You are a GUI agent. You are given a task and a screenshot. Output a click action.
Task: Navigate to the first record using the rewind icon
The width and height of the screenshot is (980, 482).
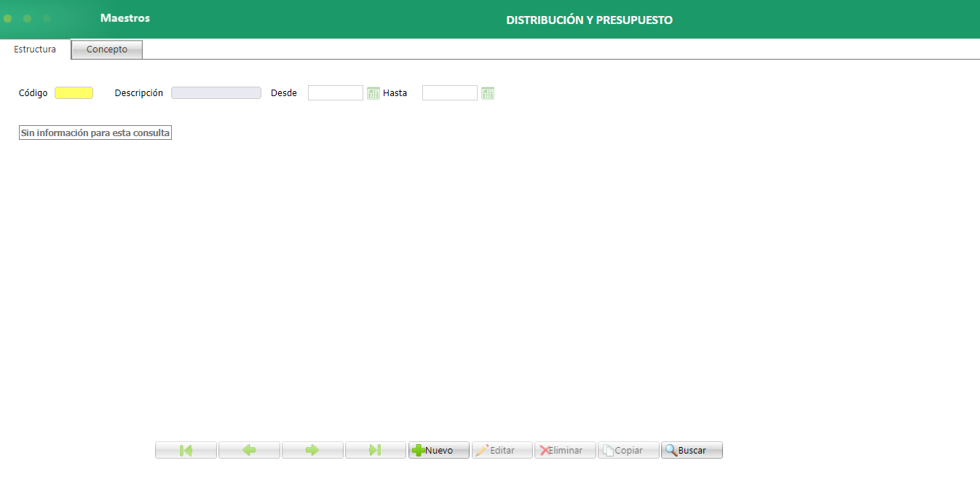click(x=186, y=449)
